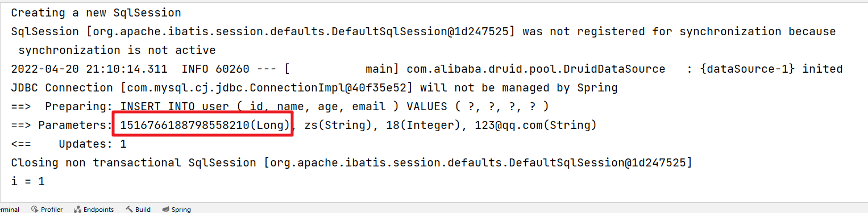
Task: Open the Profiler tab
Action: pyautogui.click(x=47, y=209)
